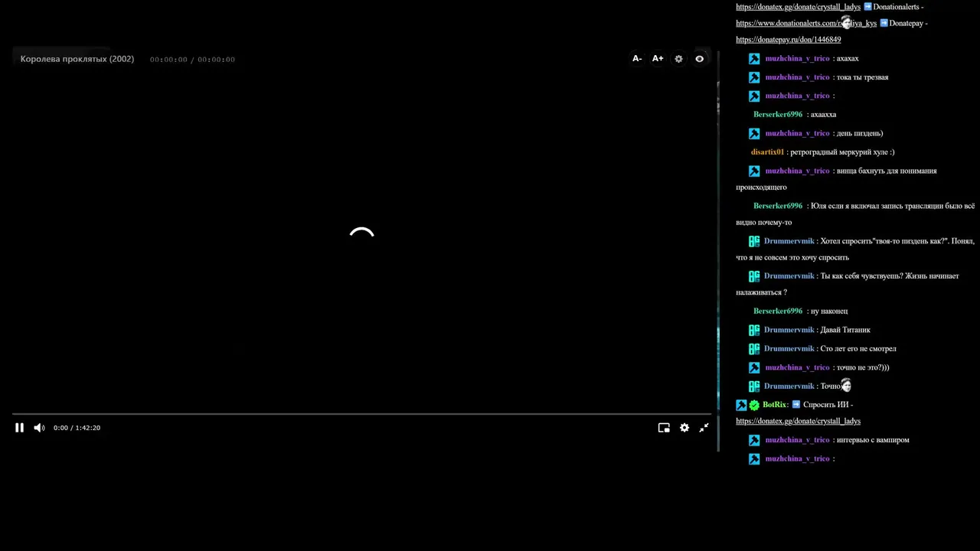980x551 pixels.
Task: Click badge icon beside 'точно не это?)))'
Action: pyautogui.click(x=754, y=367)
